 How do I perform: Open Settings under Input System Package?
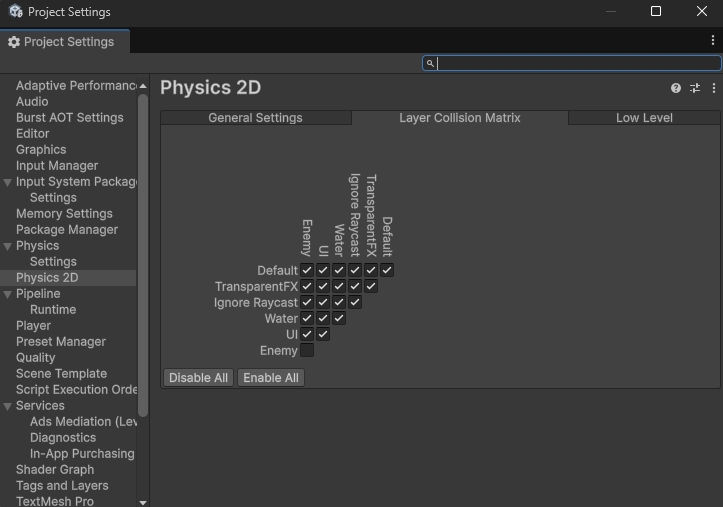(x=53, y=198)
